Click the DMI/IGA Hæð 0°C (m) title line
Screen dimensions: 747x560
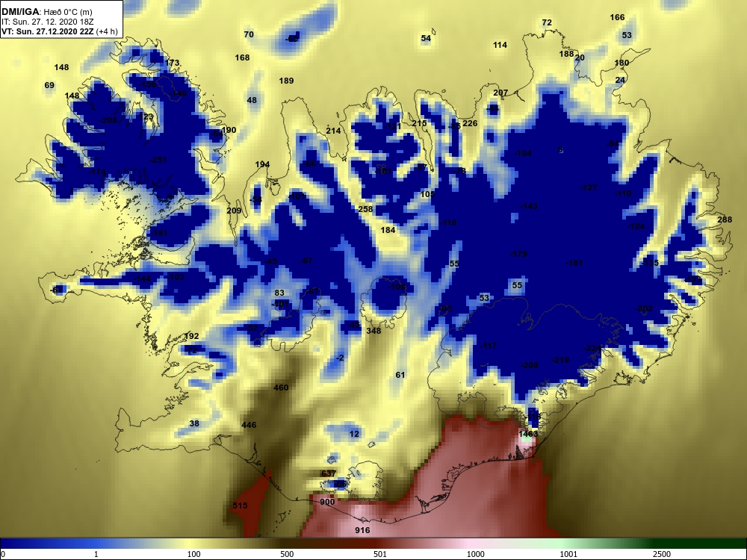pos(46,12)
